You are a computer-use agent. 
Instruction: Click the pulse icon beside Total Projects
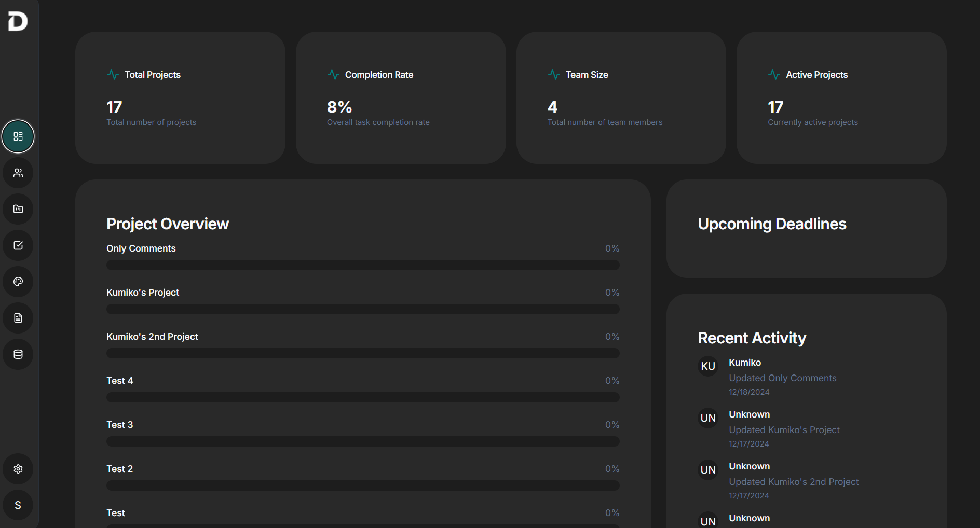113,75
